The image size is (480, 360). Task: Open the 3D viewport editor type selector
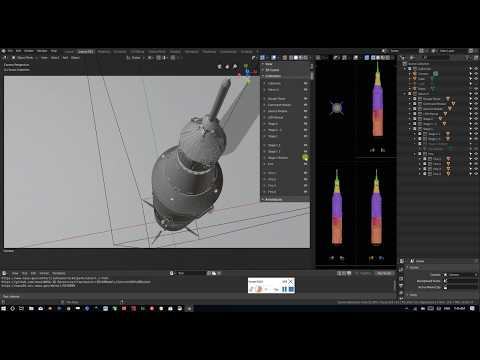coord(5,58)
